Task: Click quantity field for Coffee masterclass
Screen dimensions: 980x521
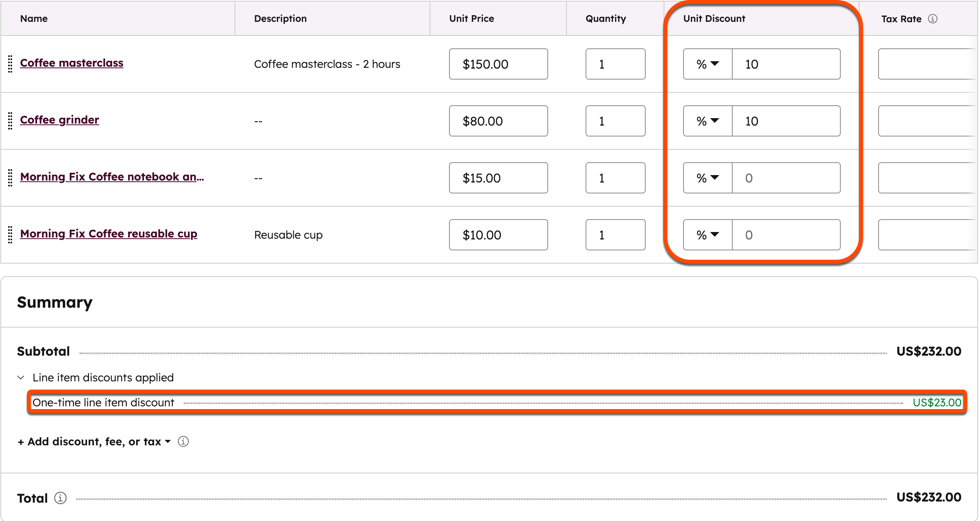Action: click(x=615, y=64)
